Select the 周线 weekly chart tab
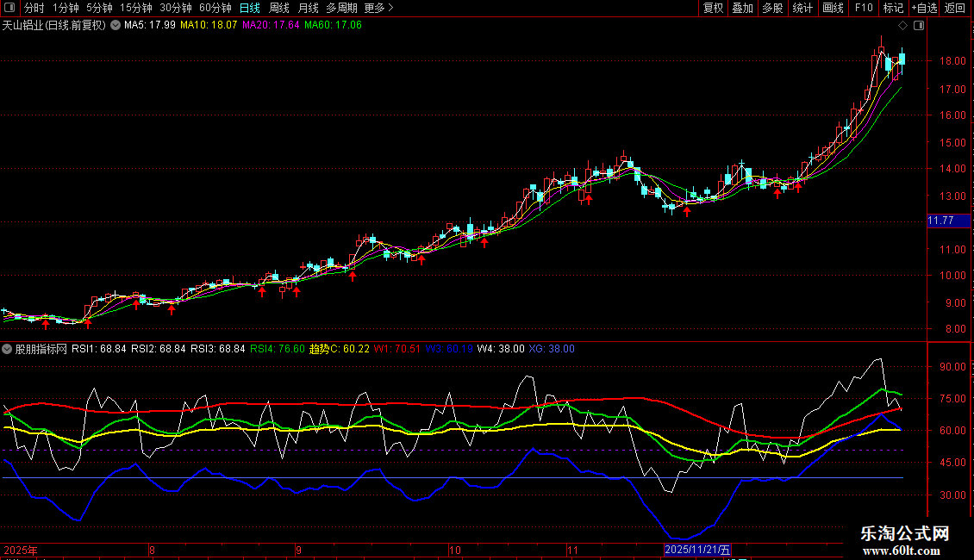The image size is (974, 560). (x=279, y=8)
